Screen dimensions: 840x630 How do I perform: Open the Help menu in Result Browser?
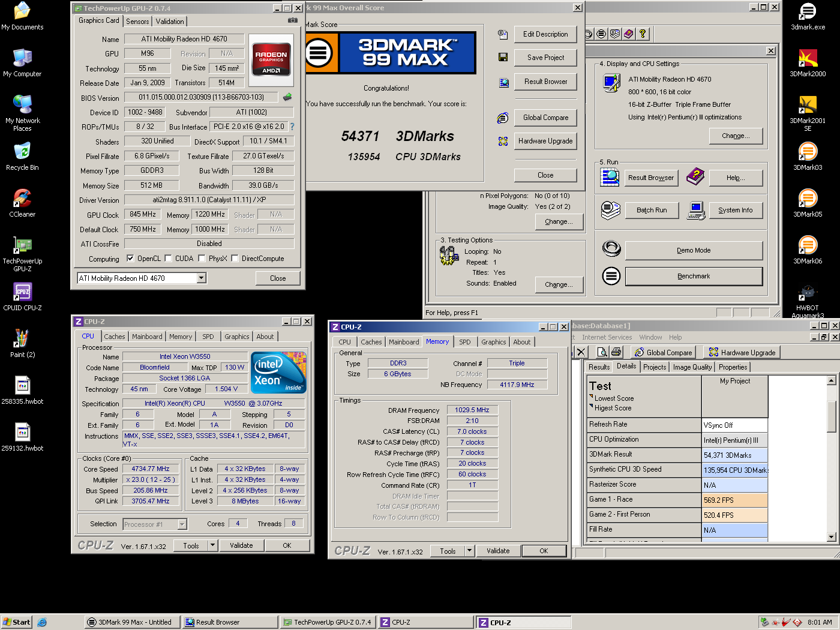pos(676,337)
